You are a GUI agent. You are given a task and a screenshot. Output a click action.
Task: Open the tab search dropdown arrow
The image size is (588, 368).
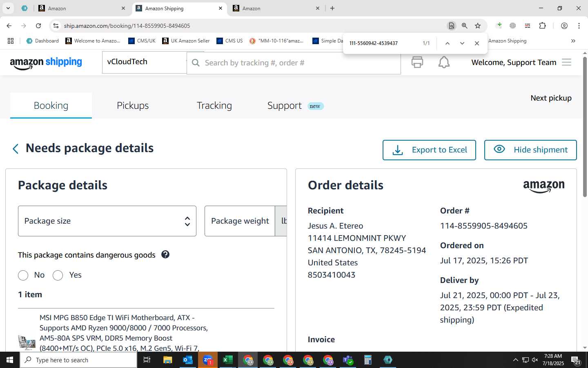[8, 8]
